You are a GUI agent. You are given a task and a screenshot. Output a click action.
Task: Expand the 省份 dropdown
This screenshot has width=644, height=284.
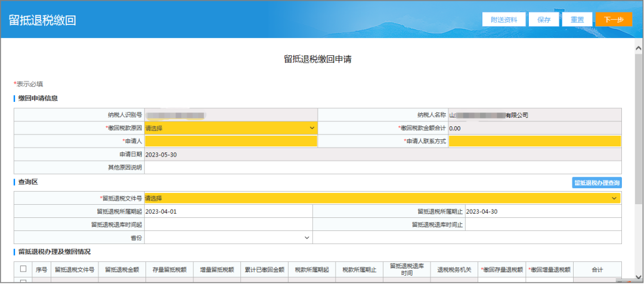(x=228, y=238)
